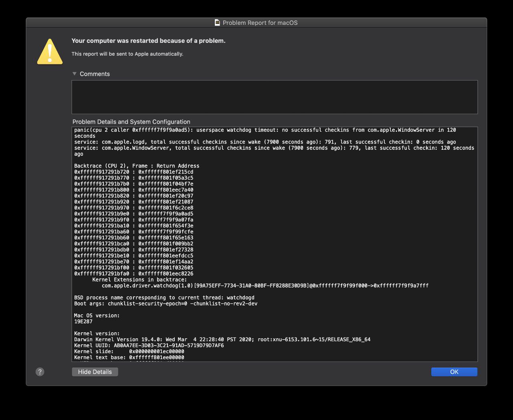The image size is (513, 420).
Task: Click the Hide Details button
Action: click(x=95, y=372)
